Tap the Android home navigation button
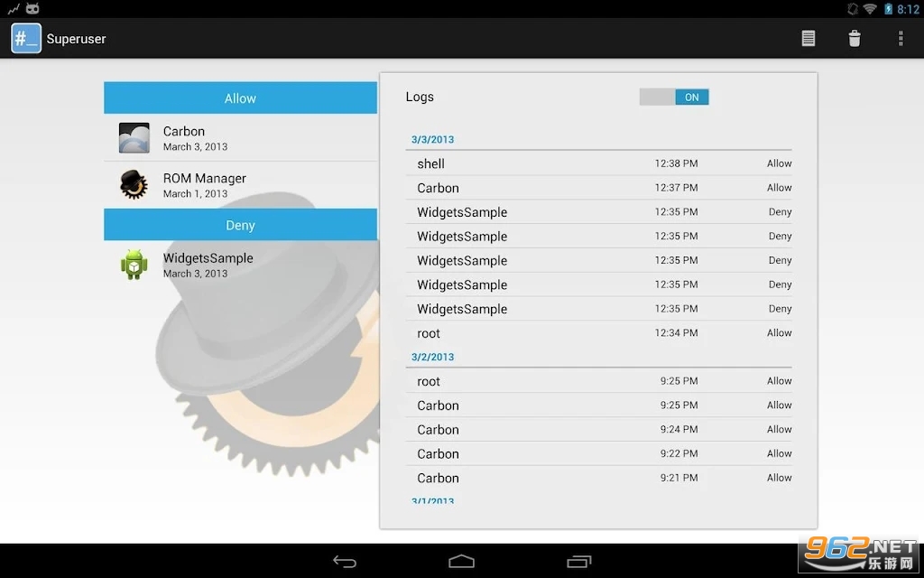 [x=461, y=562]
